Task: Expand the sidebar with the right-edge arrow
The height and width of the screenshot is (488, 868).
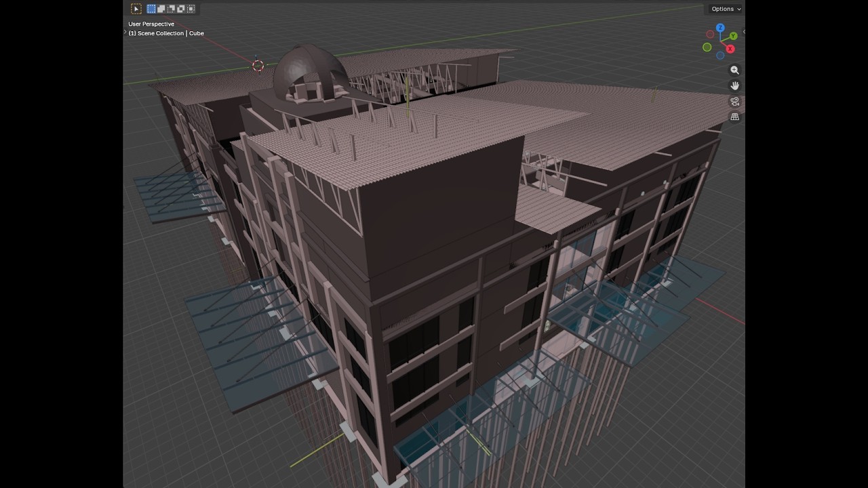Action: (x=743, y=31)
